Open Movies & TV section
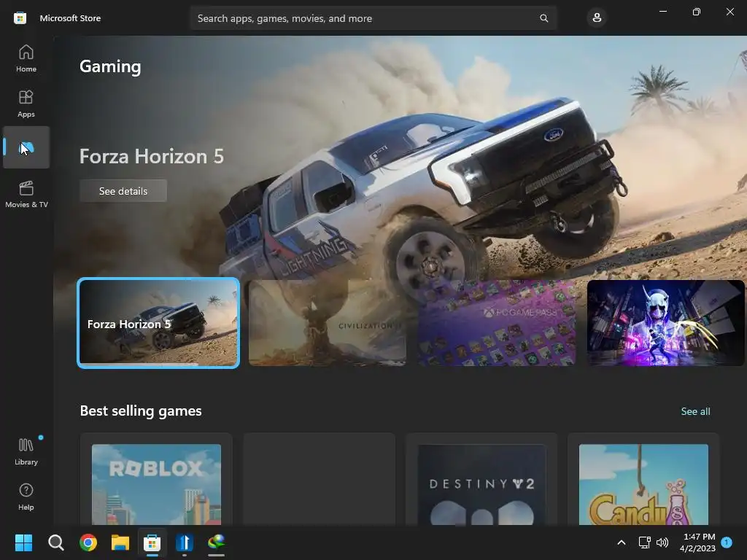Image resolution: width=747 pixels, height=560 pixels. click(26, 194)
